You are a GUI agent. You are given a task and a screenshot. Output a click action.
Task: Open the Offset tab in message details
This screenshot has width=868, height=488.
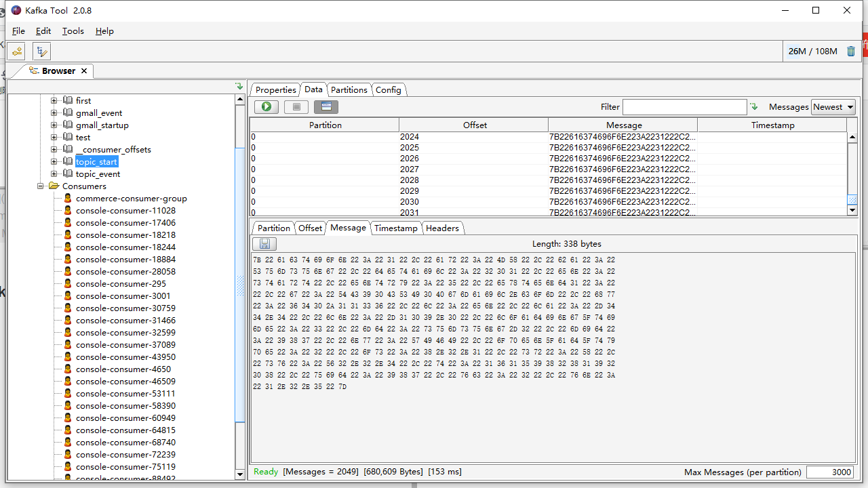click(311, 228)
